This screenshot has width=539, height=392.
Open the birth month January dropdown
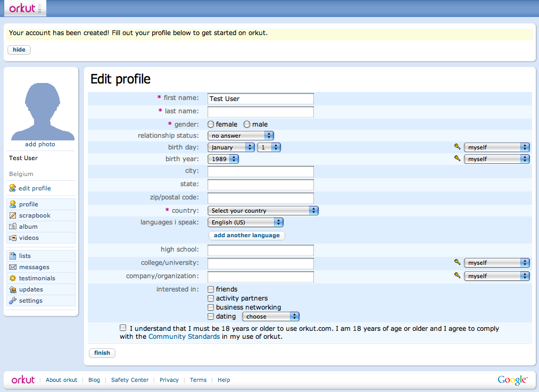(231, 147)
